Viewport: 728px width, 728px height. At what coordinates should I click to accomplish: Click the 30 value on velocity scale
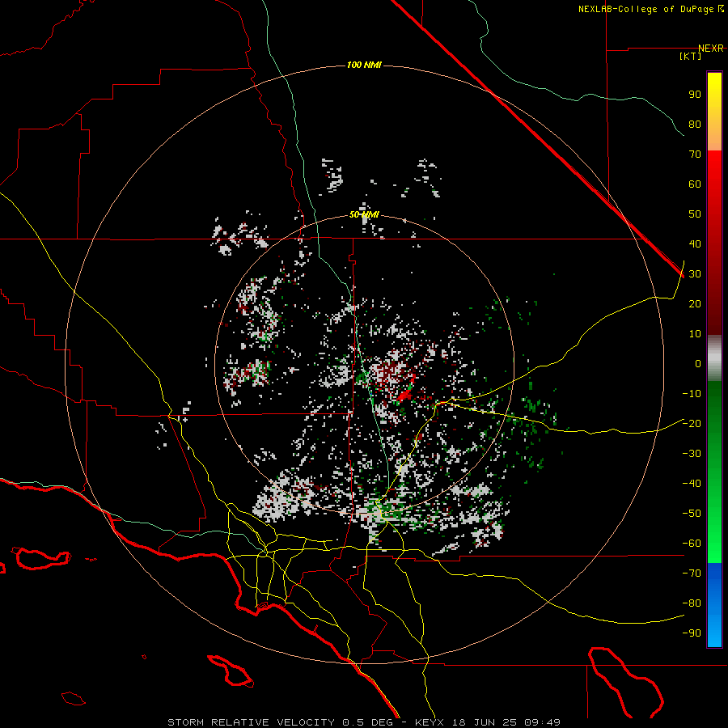tap(695, 274)
